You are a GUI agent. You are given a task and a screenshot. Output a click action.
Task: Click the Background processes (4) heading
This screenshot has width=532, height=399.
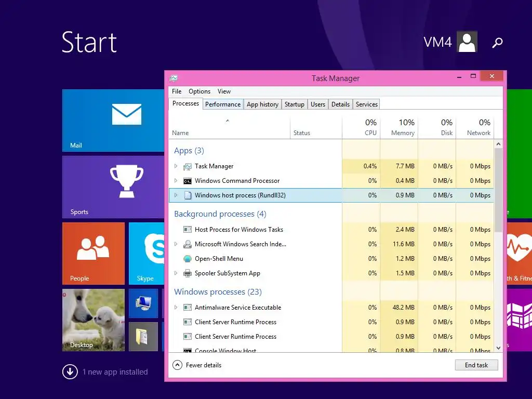click(220, 214)
